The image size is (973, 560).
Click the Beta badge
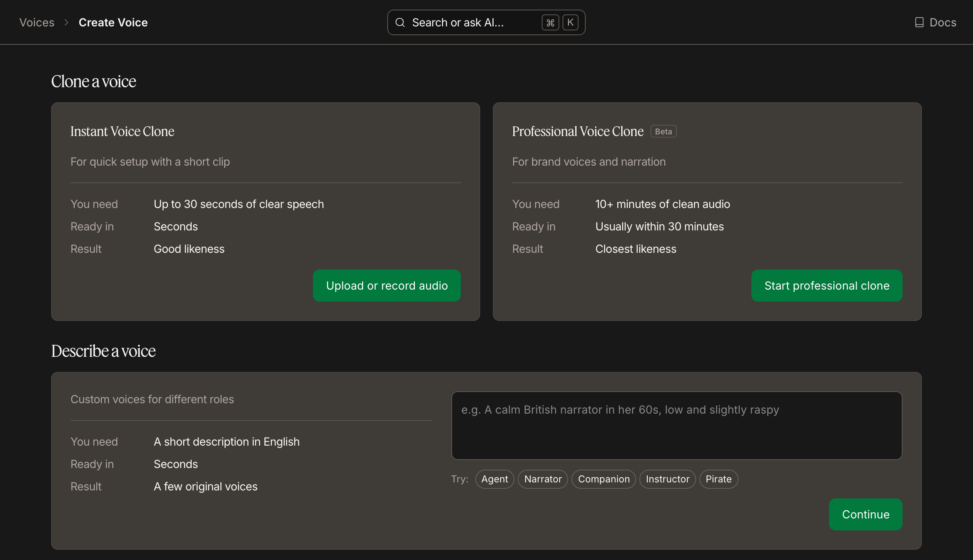coord(663,131)
